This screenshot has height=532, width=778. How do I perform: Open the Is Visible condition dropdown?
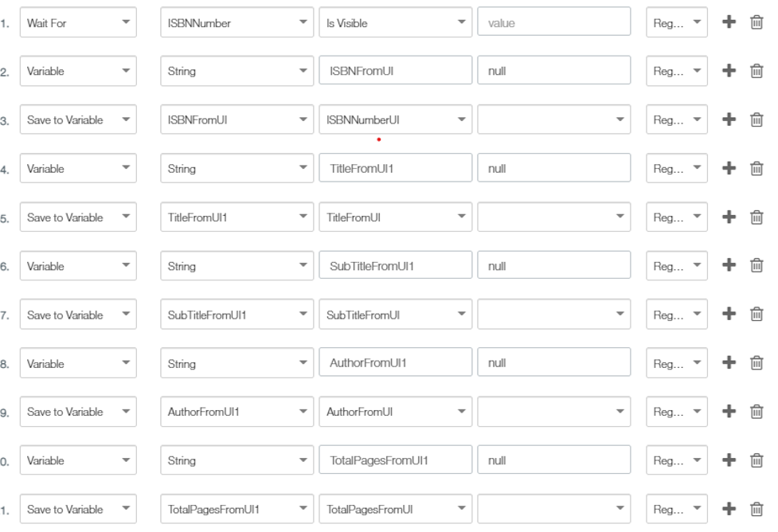[396, 22]
